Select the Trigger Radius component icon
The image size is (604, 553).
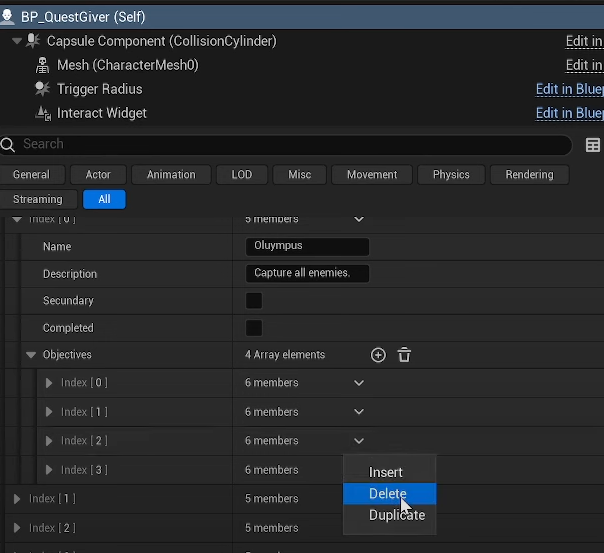tap(42, 89)
